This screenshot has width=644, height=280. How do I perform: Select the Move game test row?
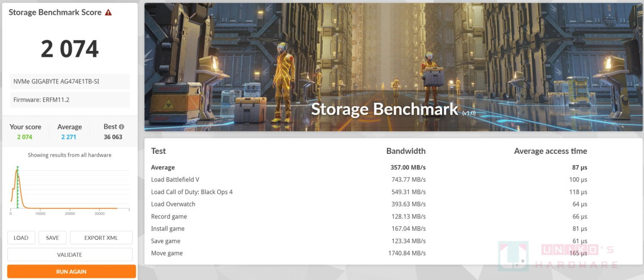click(369, 253)
